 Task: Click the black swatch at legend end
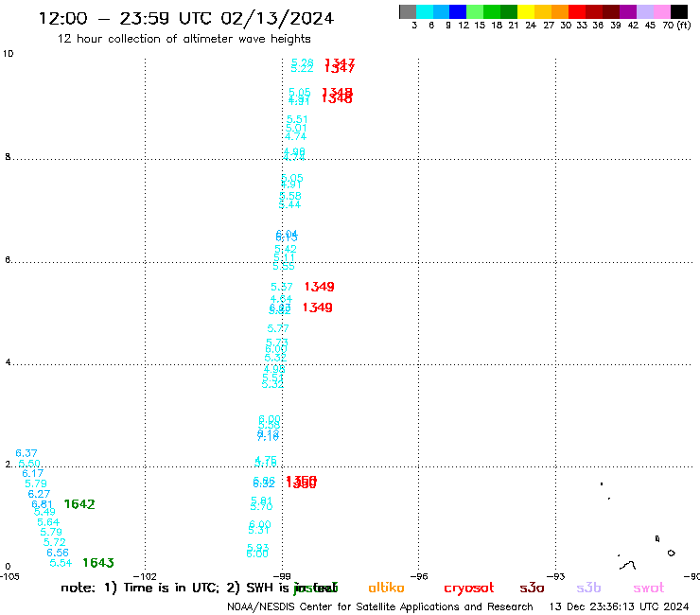(679, 11)
